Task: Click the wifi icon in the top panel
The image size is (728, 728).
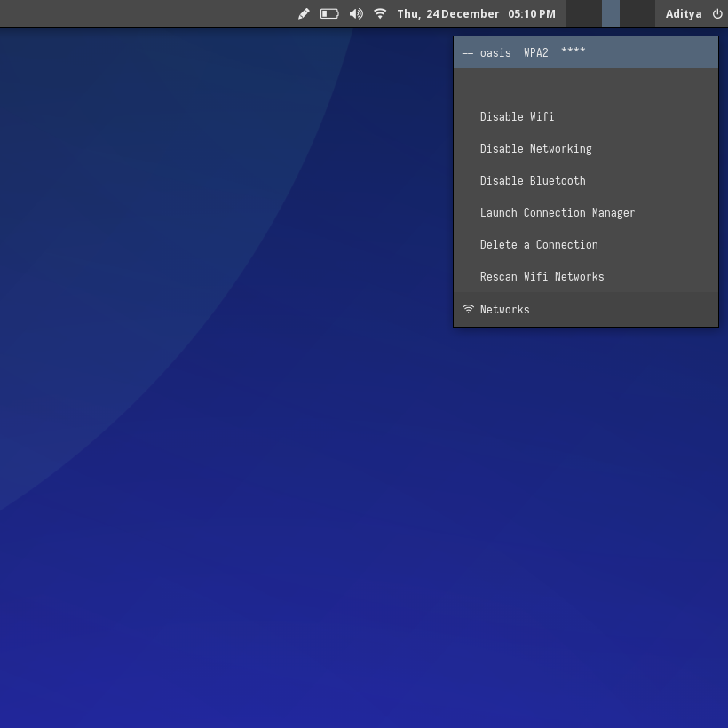Action: pos(380,13)
